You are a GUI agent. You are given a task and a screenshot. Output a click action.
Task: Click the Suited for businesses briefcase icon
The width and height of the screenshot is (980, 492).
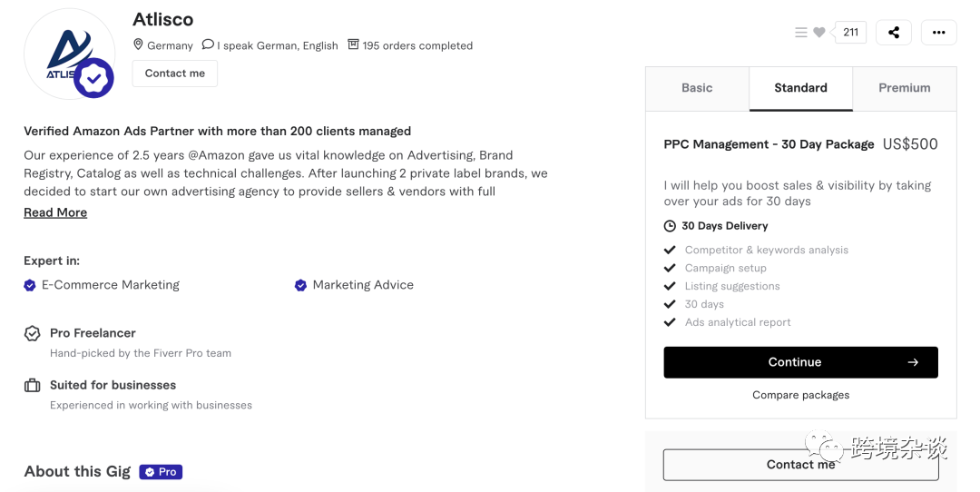(x=33, y=386)
